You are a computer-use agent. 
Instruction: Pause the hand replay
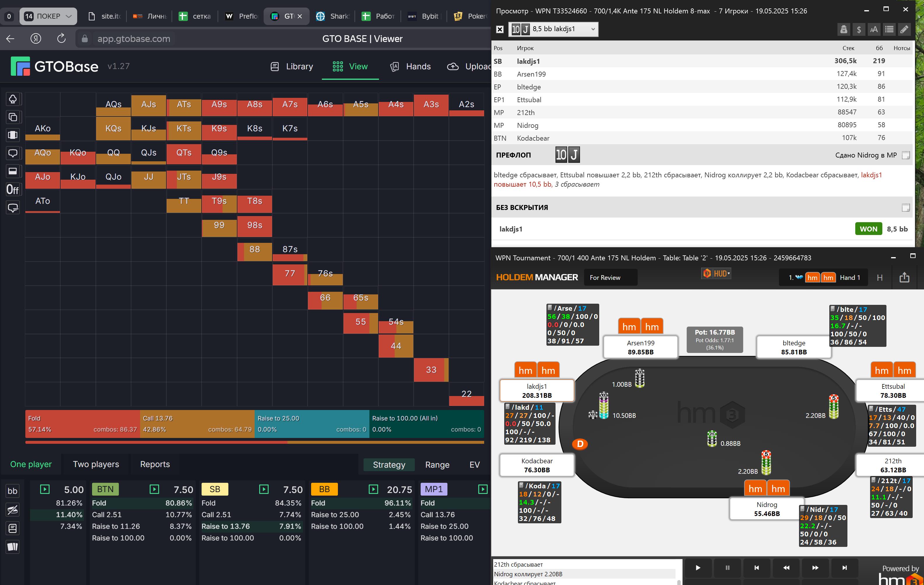[728, 568]
